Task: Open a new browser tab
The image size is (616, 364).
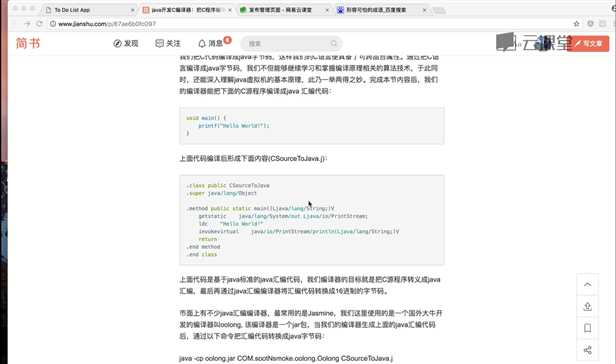Action: tap(439, 10)
